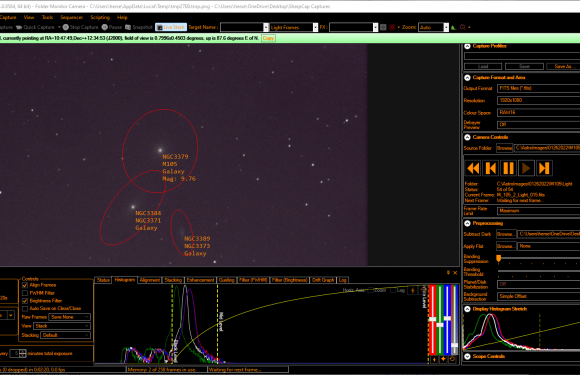Open the FX dropdown

tap(354, 27)
